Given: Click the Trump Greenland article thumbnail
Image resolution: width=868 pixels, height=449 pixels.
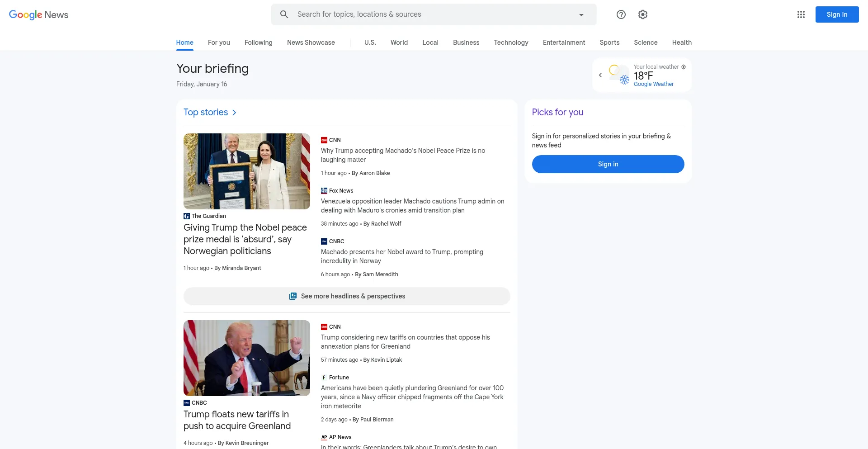Looking at the screenshot, I should 246,358.
